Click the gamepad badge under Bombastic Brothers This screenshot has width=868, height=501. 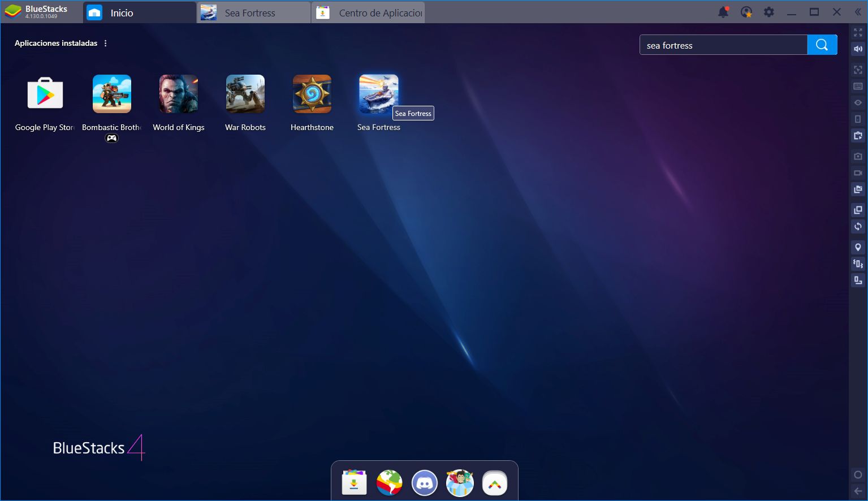112,138
